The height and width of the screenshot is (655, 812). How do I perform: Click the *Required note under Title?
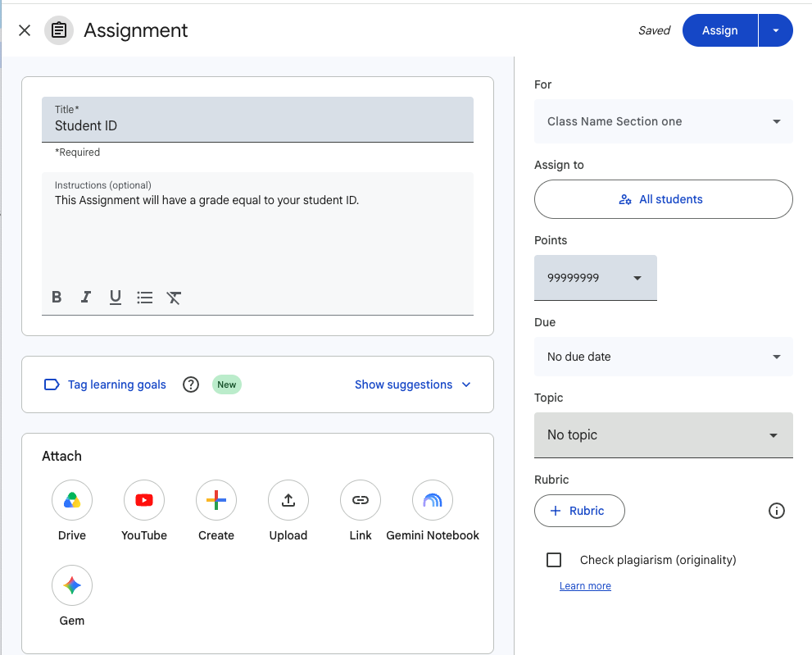tap(77, 152)
